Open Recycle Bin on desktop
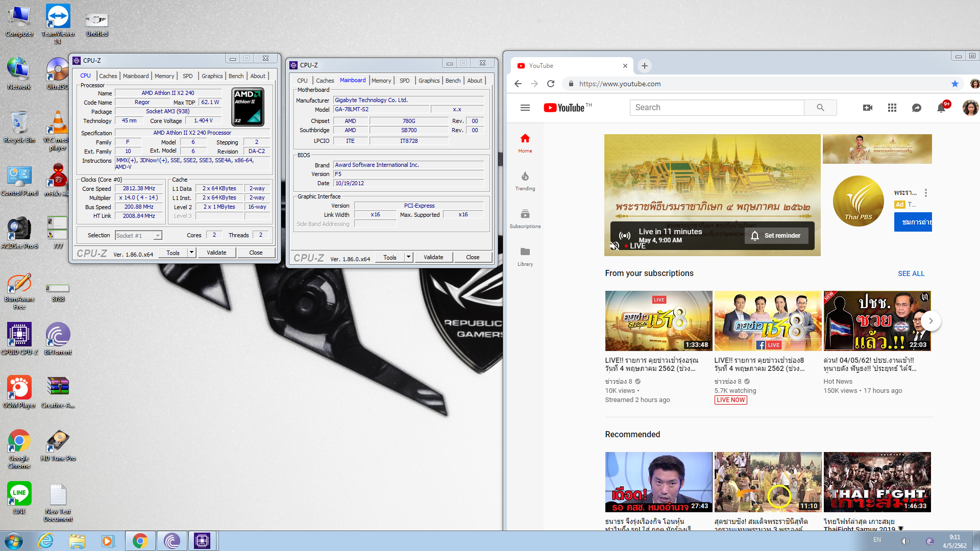 tap(19, 127)
